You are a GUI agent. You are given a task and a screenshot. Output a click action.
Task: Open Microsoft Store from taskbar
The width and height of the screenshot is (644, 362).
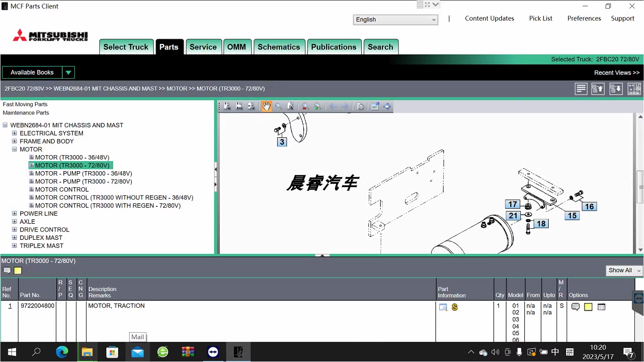pos(112,352)
